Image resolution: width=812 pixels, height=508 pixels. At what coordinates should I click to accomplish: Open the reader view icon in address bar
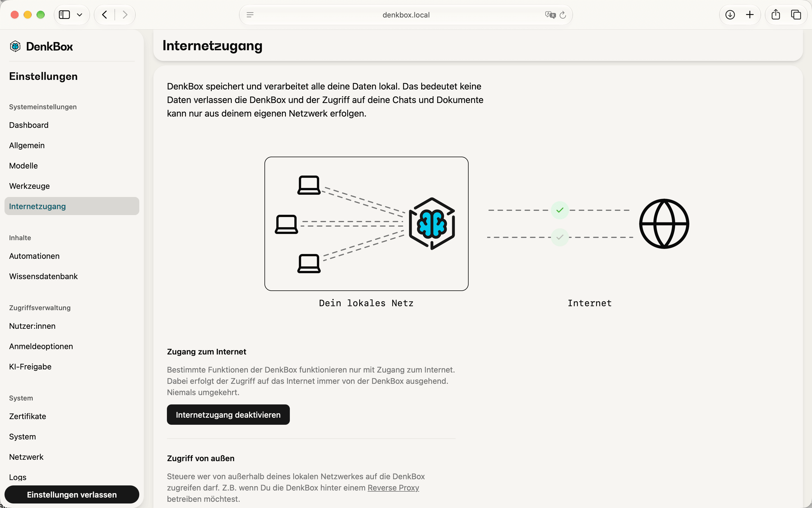[x=250, y=15]
